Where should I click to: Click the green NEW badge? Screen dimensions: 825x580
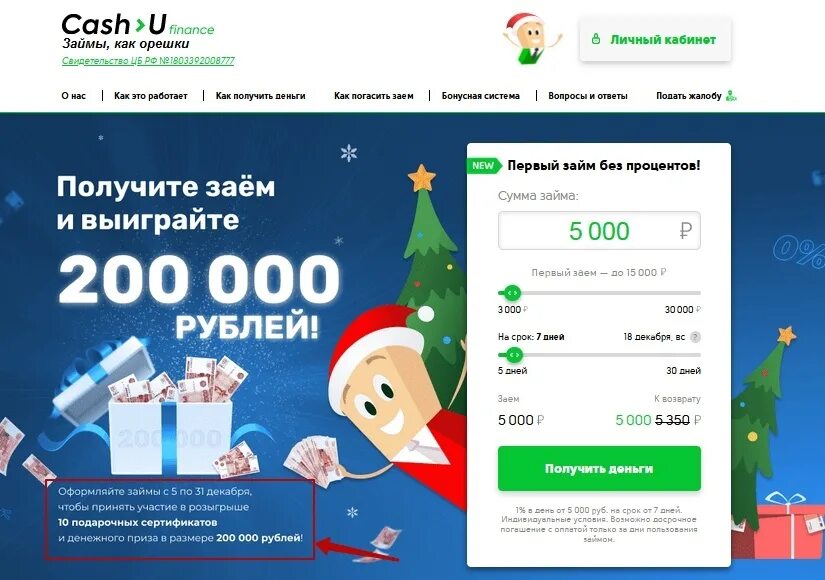coord(484,166)
